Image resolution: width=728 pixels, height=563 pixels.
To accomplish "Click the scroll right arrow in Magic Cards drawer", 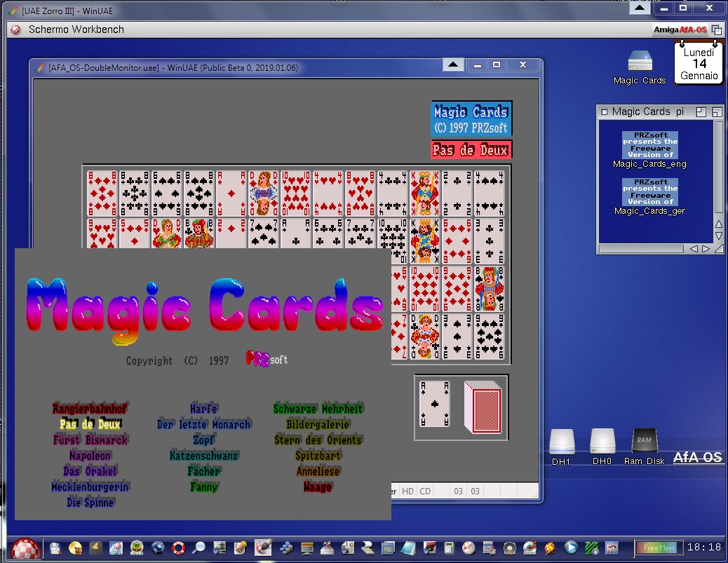I will pyautogui.click(x=706, y=248).
